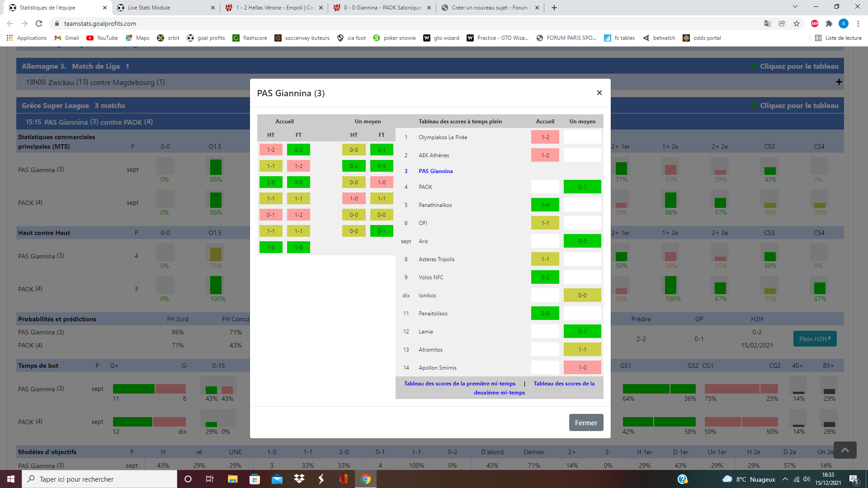Image resolution: width=868 pixels, height=488 pixels.
Task: Open flashscore bookmark
Action: pos(250,38)
